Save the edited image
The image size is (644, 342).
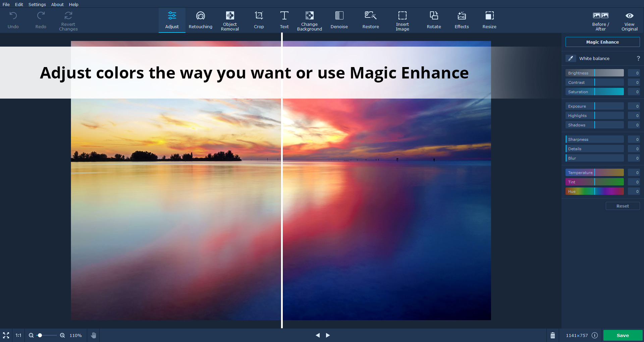pyautogui.click(x=623, y=335)
